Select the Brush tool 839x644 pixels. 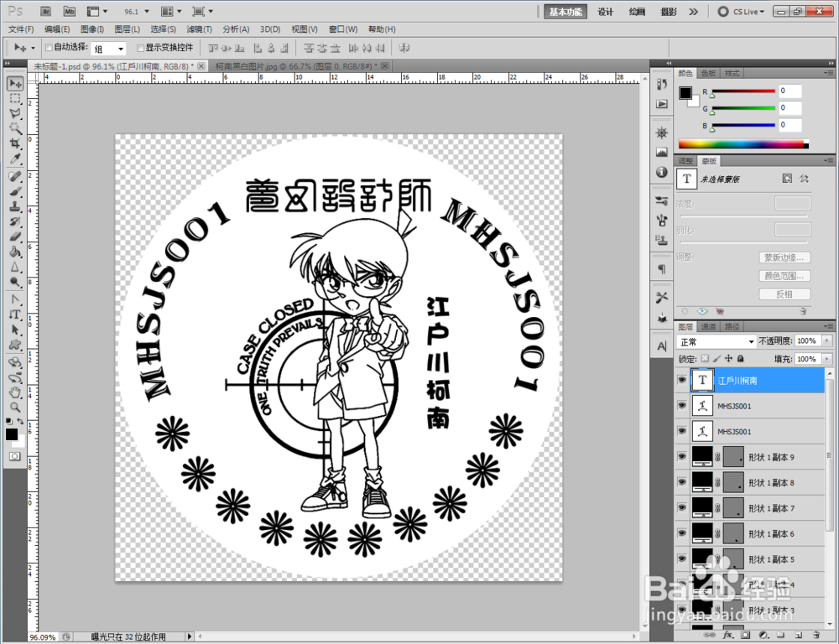click(x=15, y=191)
